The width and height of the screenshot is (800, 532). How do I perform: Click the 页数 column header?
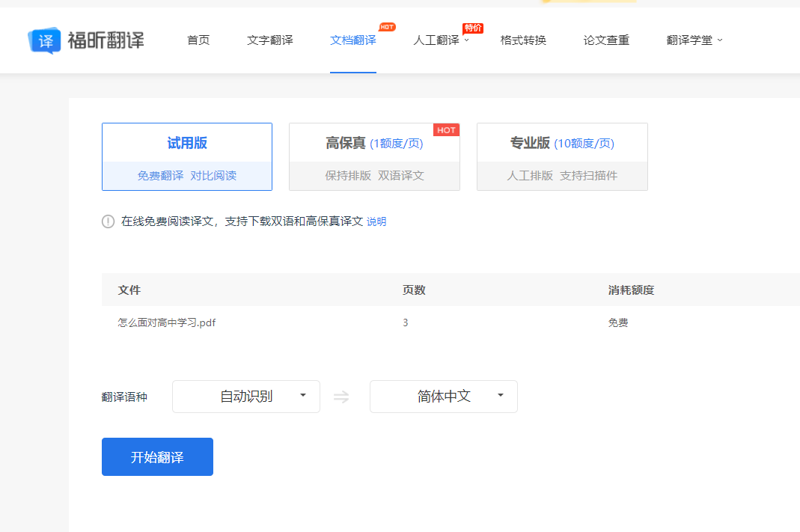point(414,290)
